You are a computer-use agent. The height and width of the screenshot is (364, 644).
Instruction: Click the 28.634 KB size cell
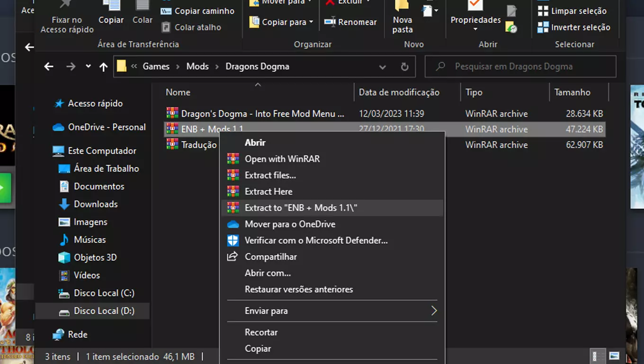(584, 114)
